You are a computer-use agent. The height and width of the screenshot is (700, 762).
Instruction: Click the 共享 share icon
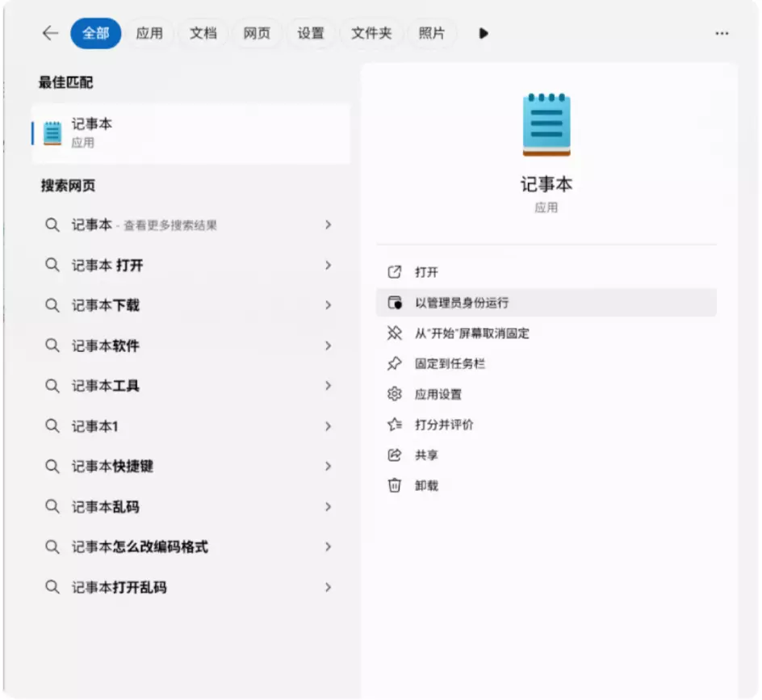pos(394,455)
